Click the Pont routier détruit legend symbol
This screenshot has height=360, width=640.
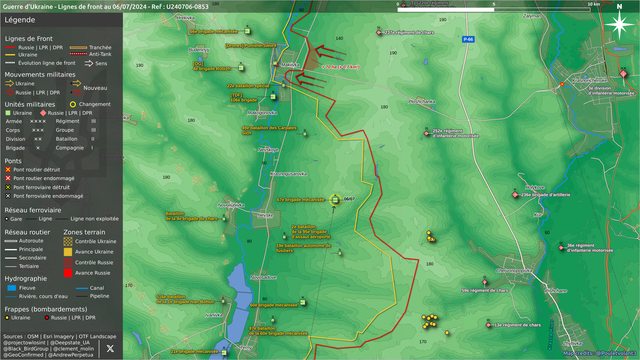coord(8,169)
